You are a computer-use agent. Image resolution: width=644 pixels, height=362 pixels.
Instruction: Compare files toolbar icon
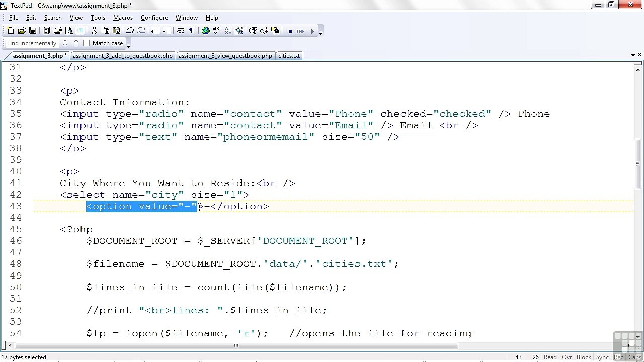239,31
